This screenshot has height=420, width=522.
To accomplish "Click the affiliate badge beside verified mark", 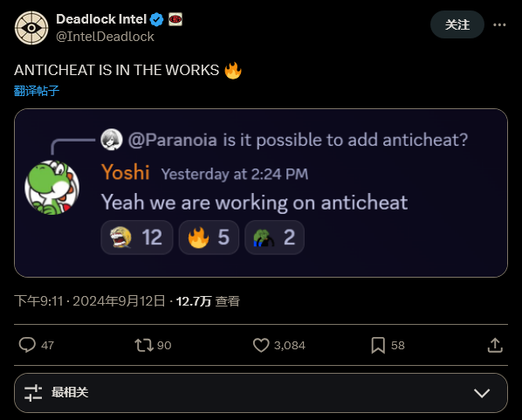I will [175, 19].
